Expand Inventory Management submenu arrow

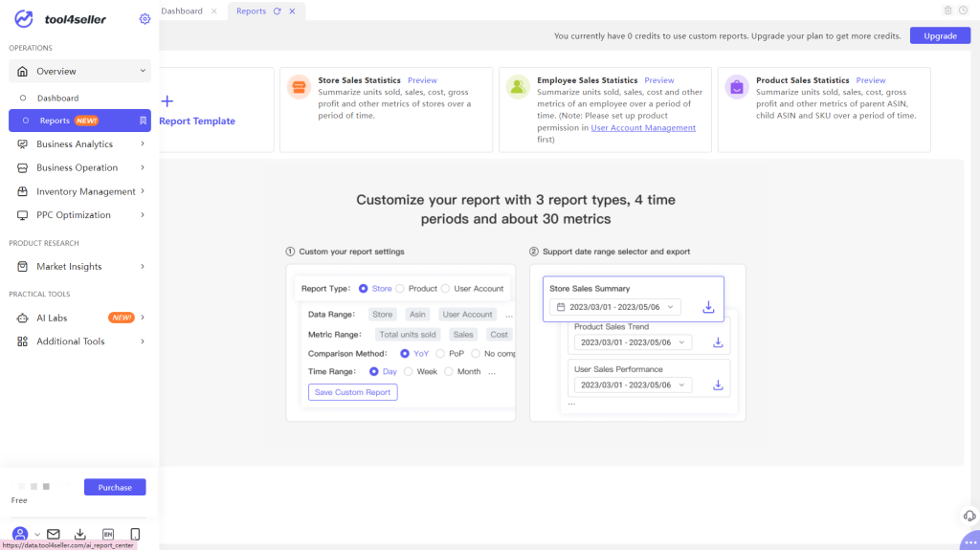[143, 191]
